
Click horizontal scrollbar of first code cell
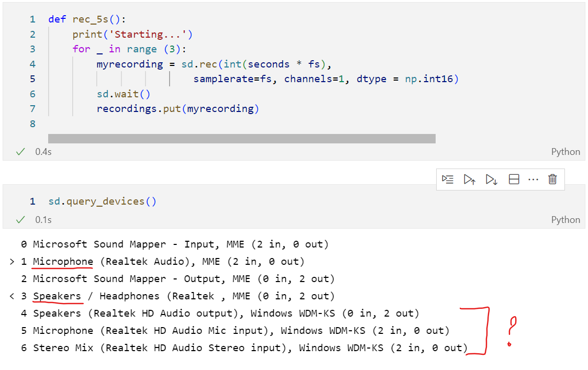(241, 139)
